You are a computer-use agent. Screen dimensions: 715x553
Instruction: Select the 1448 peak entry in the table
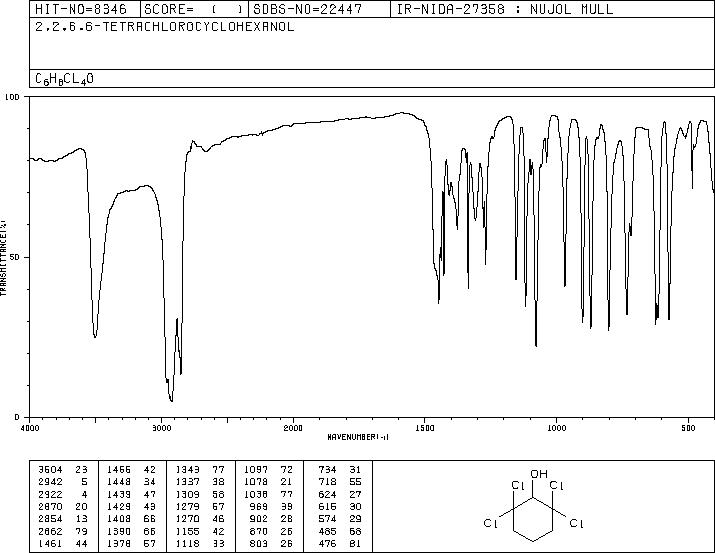tap(131, 482)
